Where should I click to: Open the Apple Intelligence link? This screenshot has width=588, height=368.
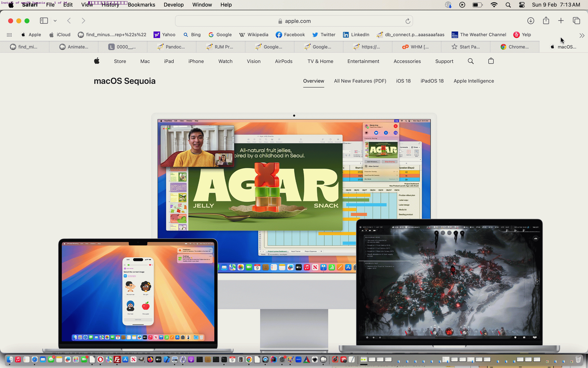point(473,81)
